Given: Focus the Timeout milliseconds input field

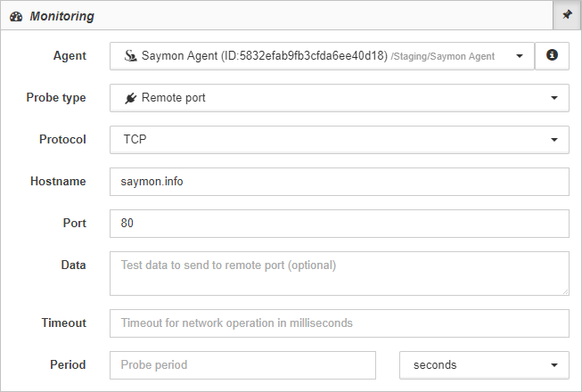Looking at the screenshot, I should 340,323.
